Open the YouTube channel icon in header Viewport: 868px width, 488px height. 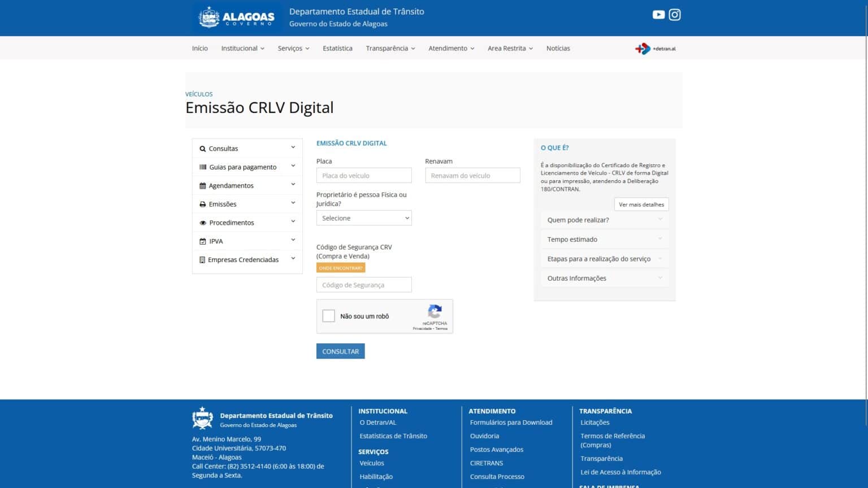coord(658,14)
